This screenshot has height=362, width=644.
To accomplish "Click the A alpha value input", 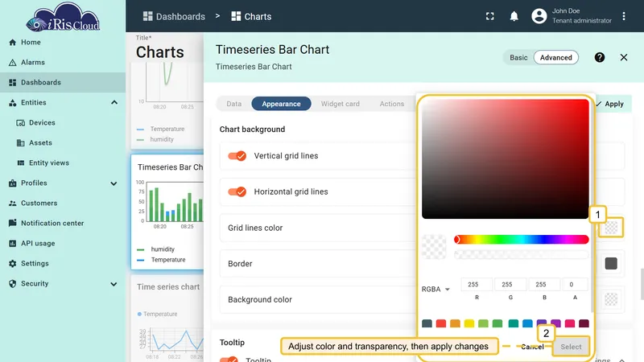I will (x=575, y=285).
